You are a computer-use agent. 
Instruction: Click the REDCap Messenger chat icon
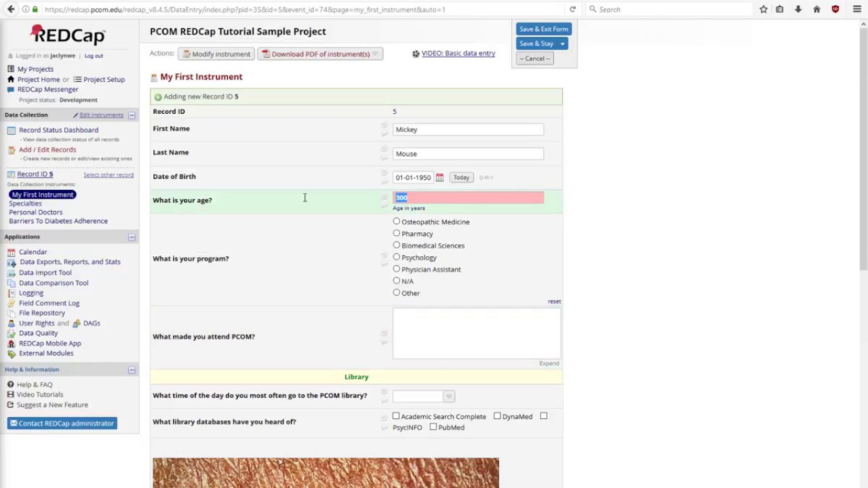tap(11, 89)
